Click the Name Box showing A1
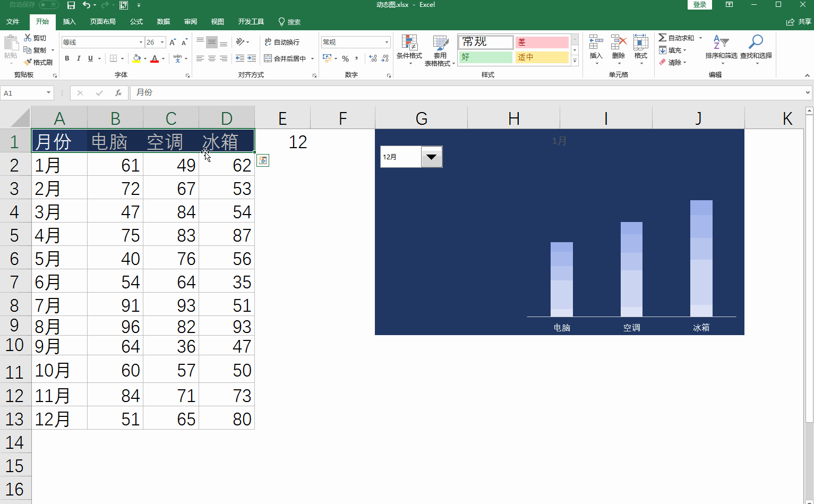This screenshot has width=814, height=504. point(23,93)
